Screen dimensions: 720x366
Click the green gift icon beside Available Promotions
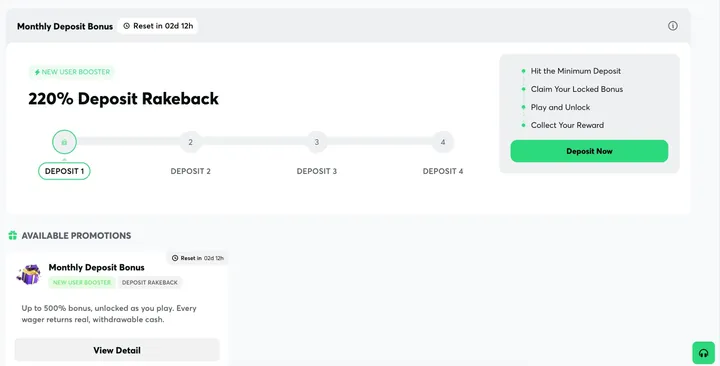coord(13,236)
